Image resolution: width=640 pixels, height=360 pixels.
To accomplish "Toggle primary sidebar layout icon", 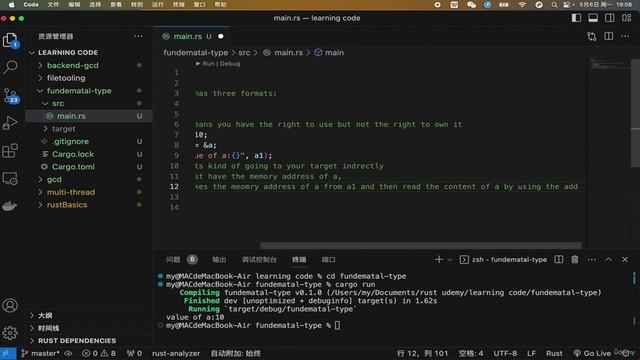I will (576, 18).
